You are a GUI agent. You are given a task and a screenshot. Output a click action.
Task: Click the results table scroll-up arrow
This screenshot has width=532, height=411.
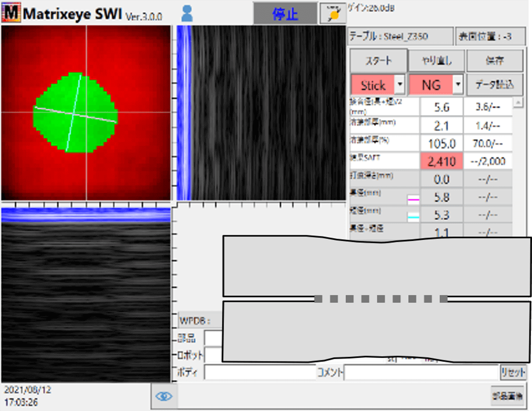[517, 103]
